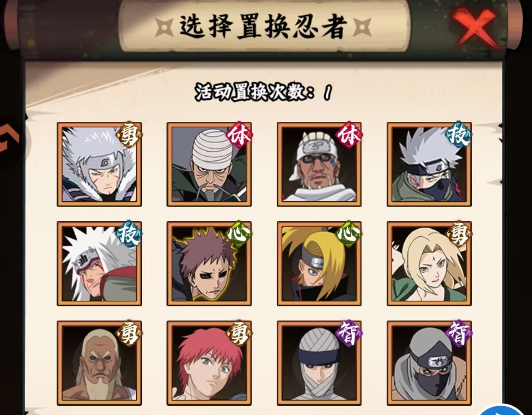Pick the masked Kakashi portrait
Image resolution: width=532 pixels, height=415 pixels.
429,164
